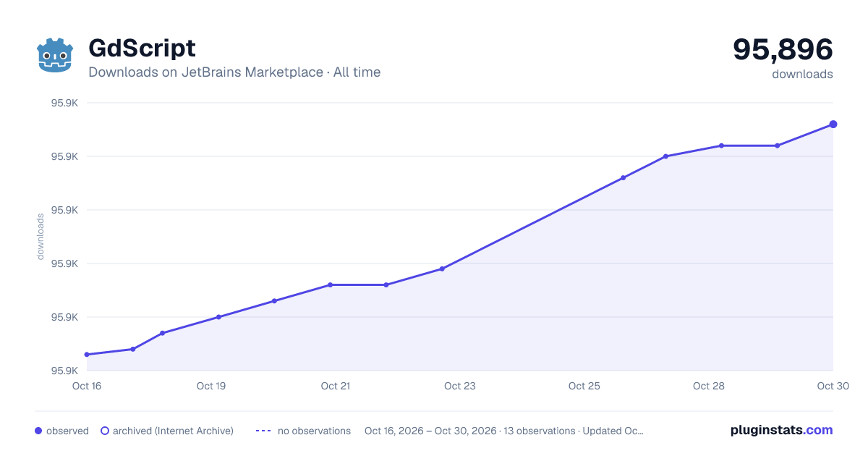
Task: Click the GdScript Godot robot logo
Action: coord(55,55)
